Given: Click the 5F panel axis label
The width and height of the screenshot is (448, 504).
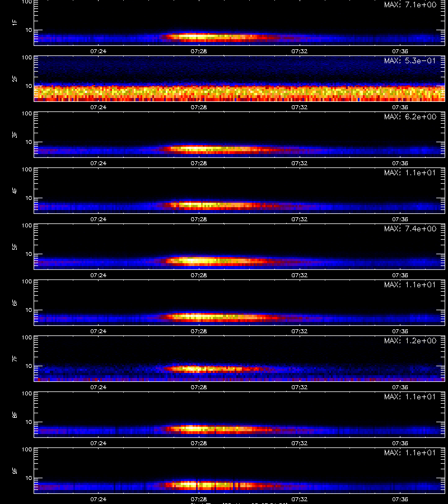Looking at the screenshot, I should [x=15, y=247].
